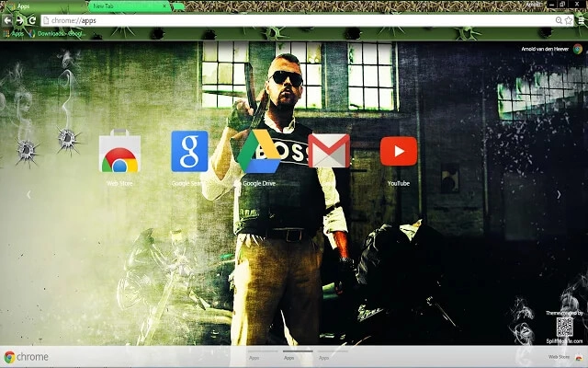
Task: Open the Google Drive app
Action: coord(259,151)
